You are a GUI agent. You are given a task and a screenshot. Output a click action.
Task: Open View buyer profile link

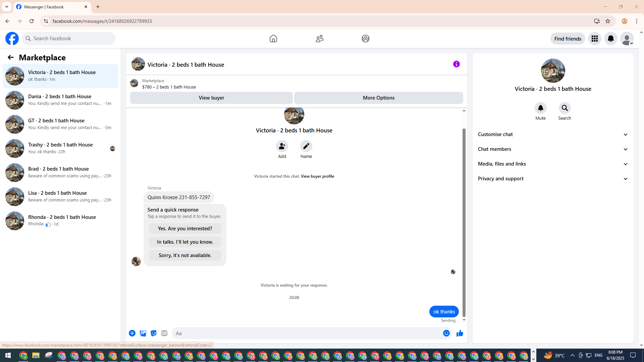pos(317,176)
